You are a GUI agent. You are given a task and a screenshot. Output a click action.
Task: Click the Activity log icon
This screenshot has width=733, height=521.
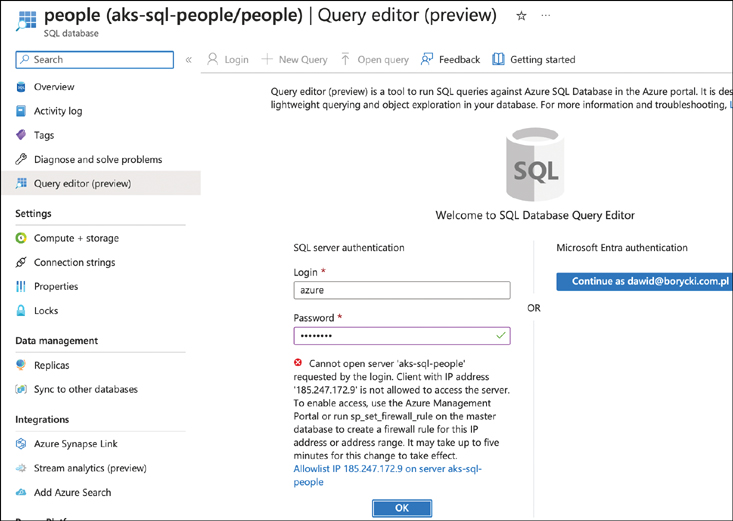point(21,111)
